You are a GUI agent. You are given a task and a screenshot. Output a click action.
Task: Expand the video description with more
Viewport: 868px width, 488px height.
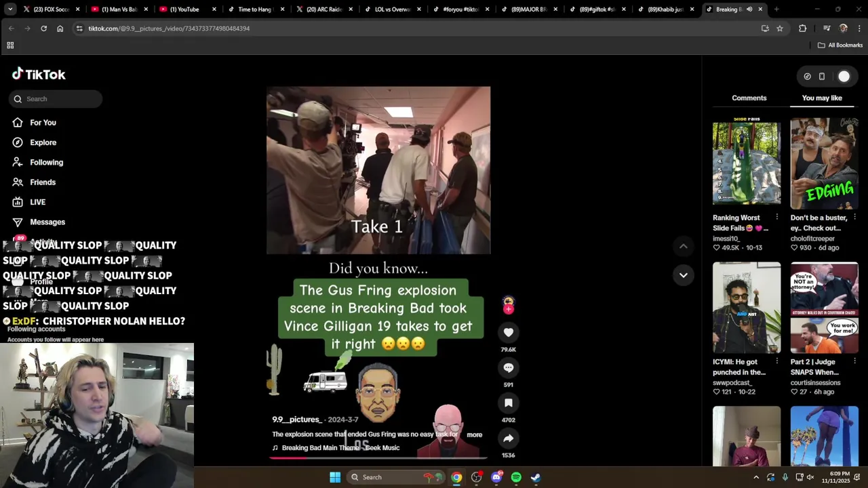pyautogui.click(x=475, y=434)
